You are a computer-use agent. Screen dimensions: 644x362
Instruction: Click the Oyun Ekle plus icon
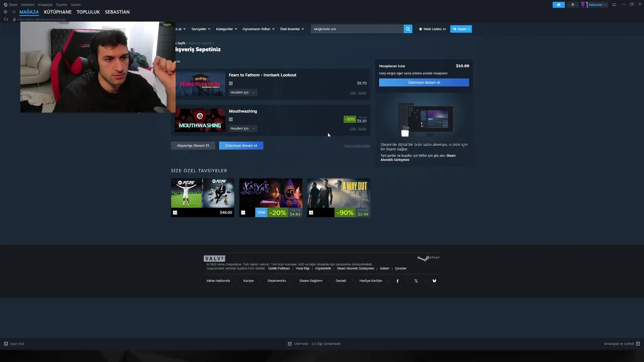6,344
